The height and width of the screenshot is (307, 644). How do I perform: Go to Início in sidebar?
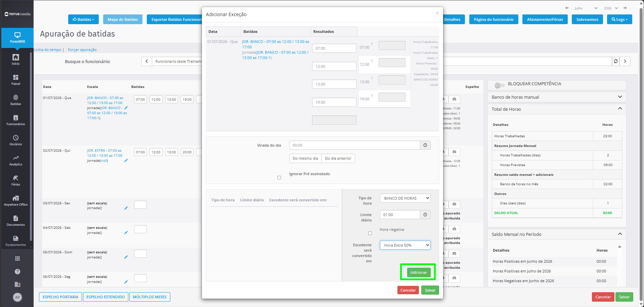(16, 59)
